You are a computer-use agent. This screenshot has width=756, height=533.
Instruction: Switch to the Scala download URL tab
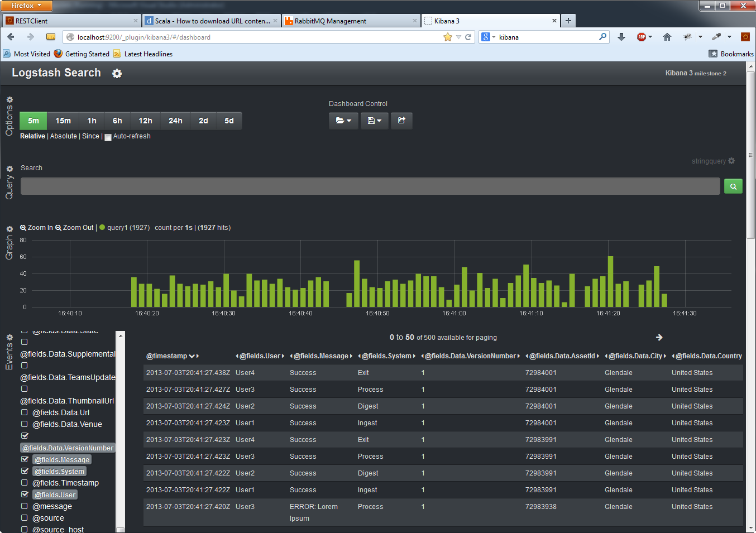(x=211, y=21)
